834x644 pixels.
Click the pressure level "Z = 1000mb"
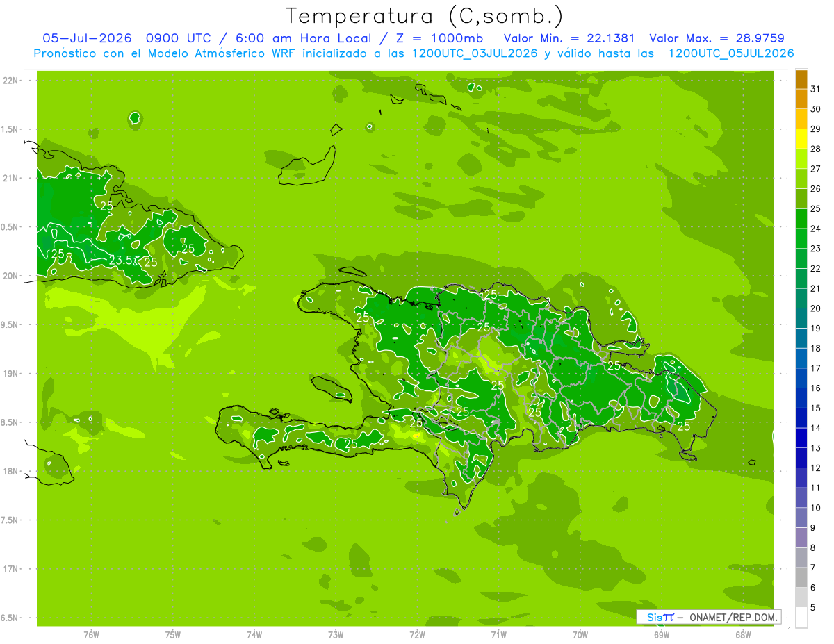tap(439, 38)
